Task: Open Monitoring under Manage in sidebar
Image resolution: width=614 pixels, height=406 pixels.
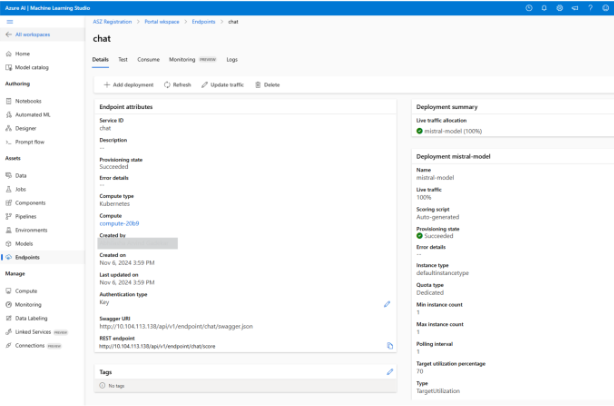Action: pyautogui.click(x=23, y=305)
